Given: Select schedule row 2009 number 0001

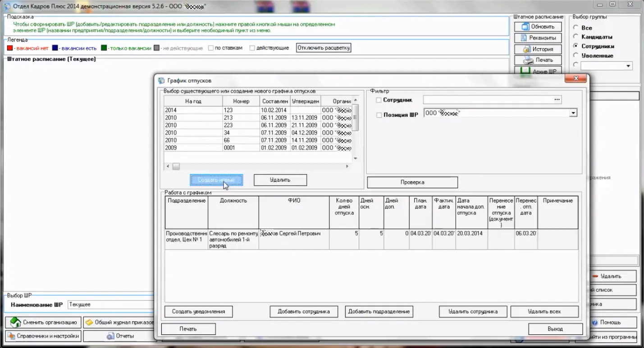Looking at the screenshot, I should [x=258, y=148].
